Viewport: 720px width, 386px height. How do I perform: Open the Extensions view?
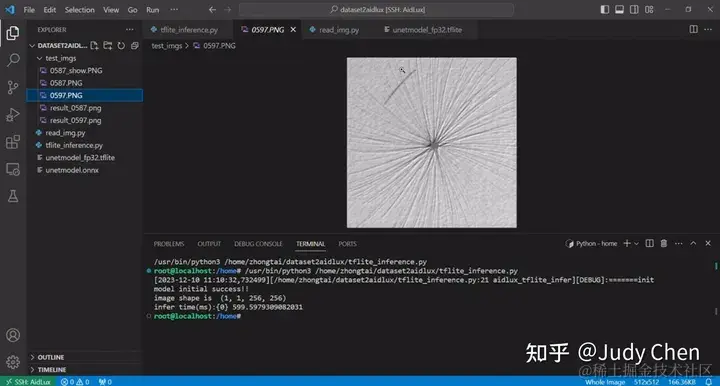point(13,142)
